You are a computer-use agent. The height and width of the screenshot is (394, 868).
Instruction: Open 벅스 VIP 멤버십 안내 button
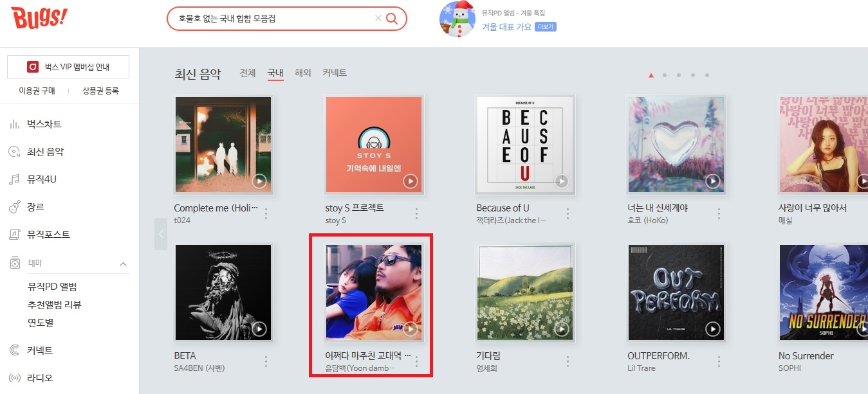pyautogui.click(x=68, y=67)
